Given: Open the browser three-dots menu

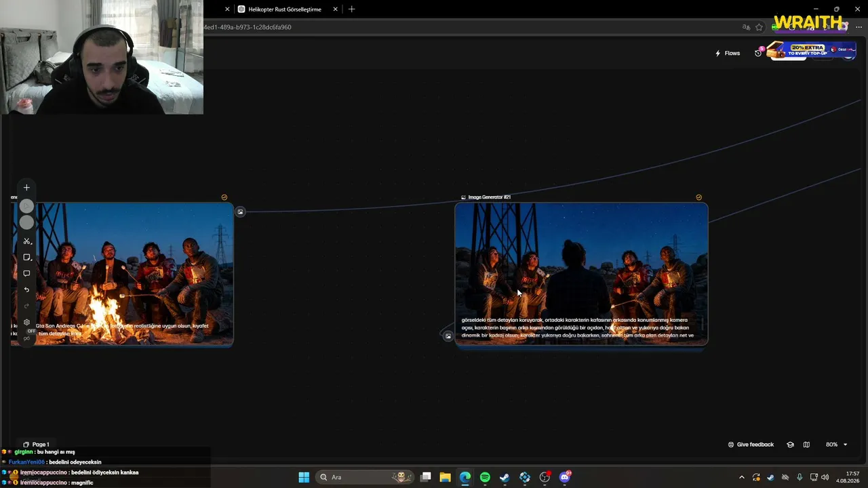Looking at the screenshot, I should pyautogui.click(x=859, y=27).
